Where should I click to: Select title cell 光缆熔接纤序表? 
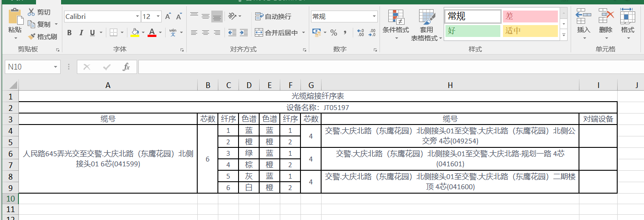[x=318, y=96]
